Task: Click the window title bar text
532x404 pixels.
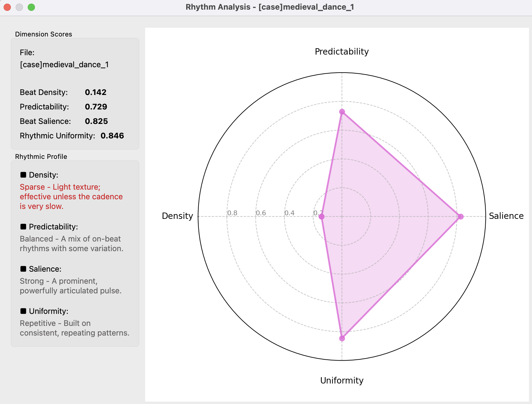Action: click(270, 7)
